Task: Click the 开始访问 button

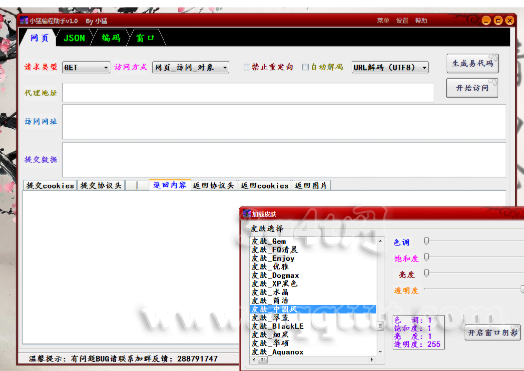Action: pos(472,88)
